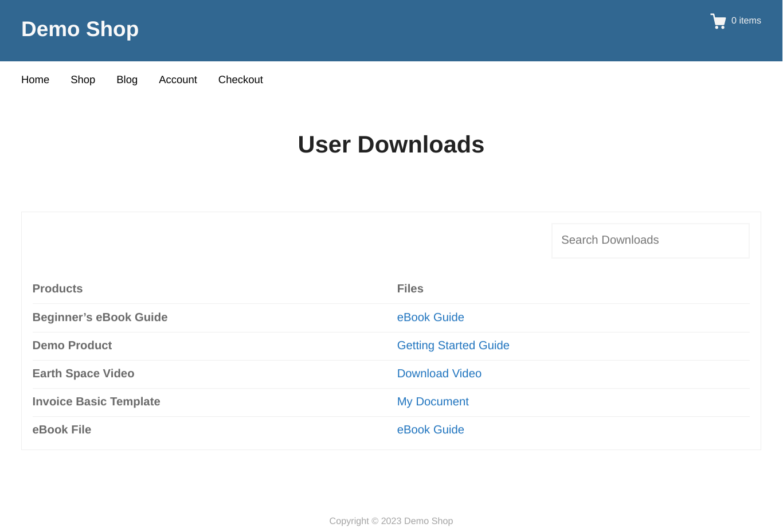Click the Download Video link

439,373
